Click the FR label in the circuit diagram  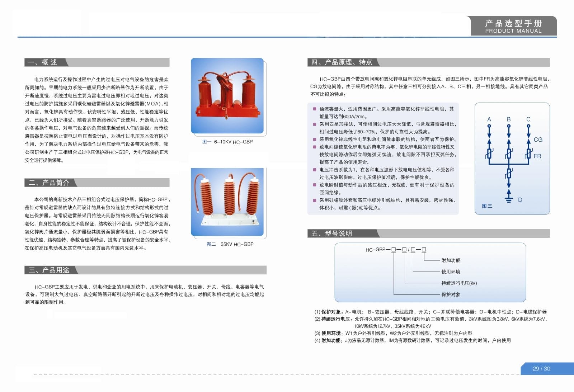click(x=537, y=156)
